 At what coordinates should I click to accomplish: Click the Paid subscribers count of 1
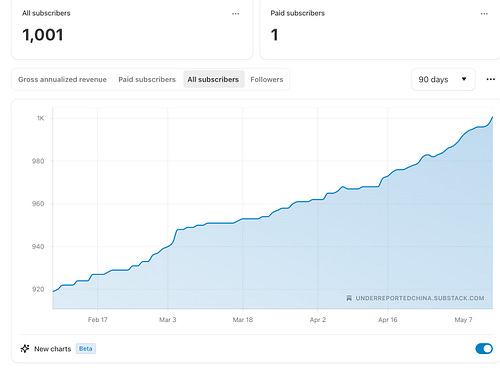click(274, 35)
